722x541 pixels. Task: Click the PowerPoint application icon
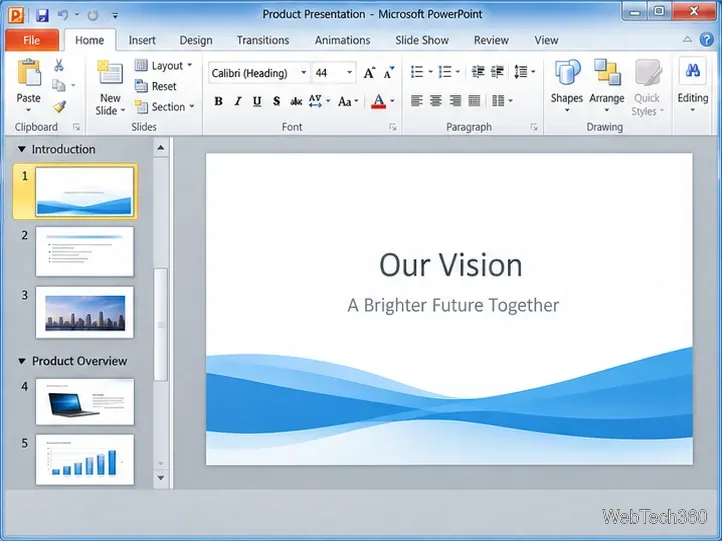(x=16, y=15)
